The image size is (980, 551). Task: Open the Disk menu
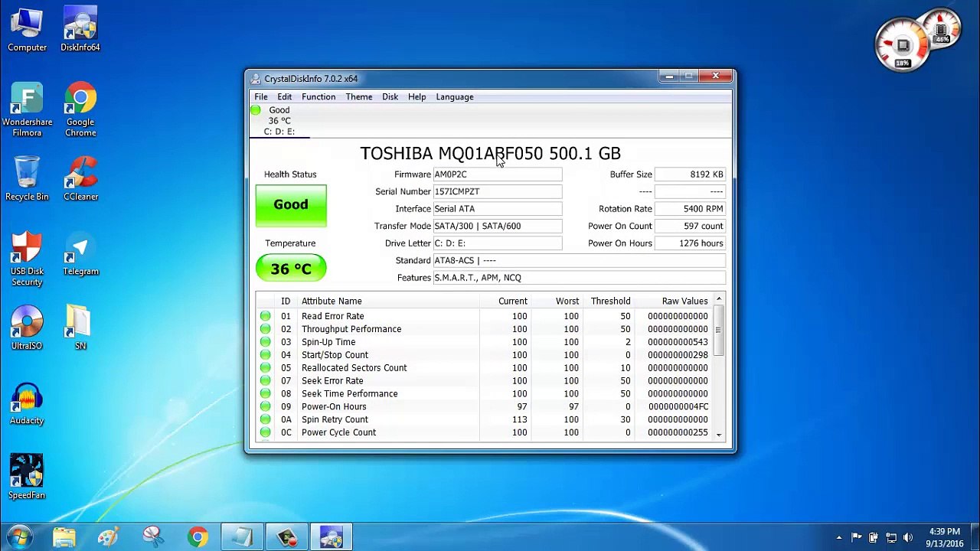(390, 97)
